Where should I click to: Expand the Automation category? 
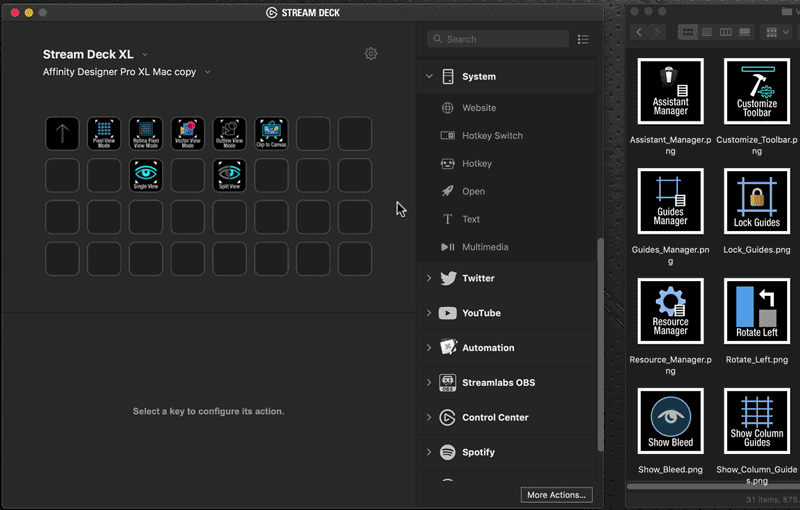[429, 347]
